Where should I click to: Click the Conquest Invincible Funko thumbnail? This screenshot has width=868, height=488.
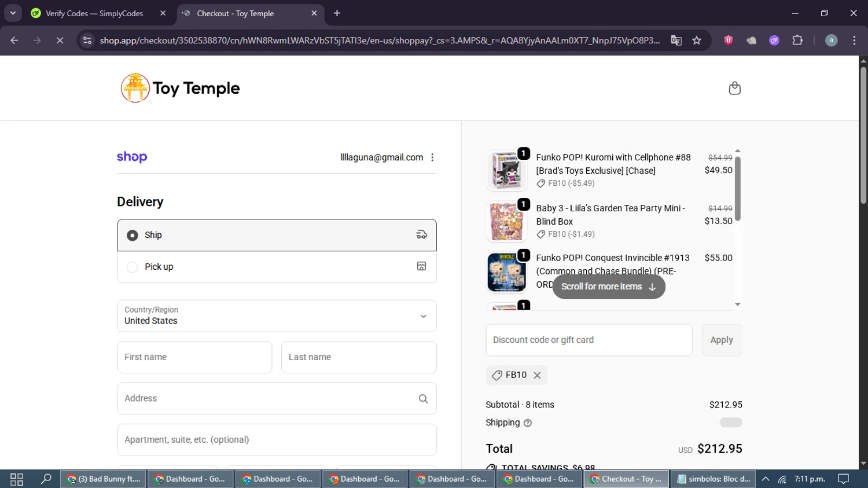click(x=506, y=272)
